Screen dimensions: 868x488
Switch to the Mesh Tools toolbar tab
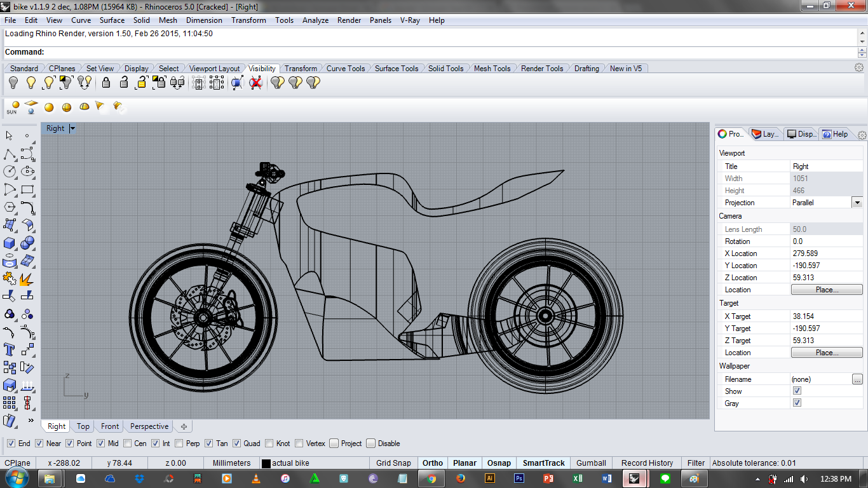(492, 69)
